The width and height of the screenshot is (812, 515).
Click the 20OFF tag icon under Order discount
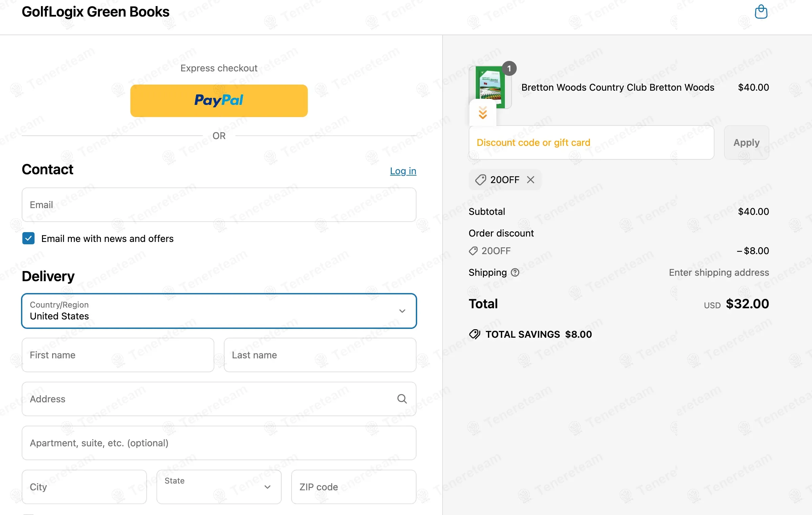473,251
